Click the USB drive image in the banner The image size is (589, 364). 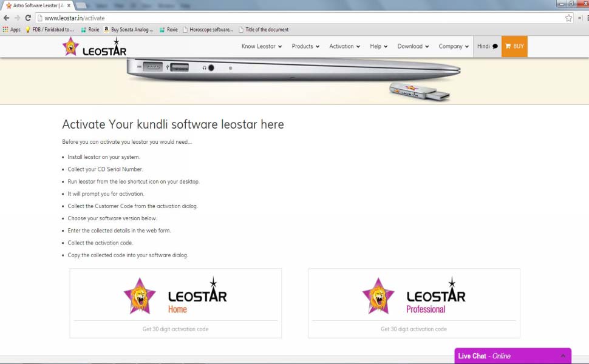[x=420, y=91]
